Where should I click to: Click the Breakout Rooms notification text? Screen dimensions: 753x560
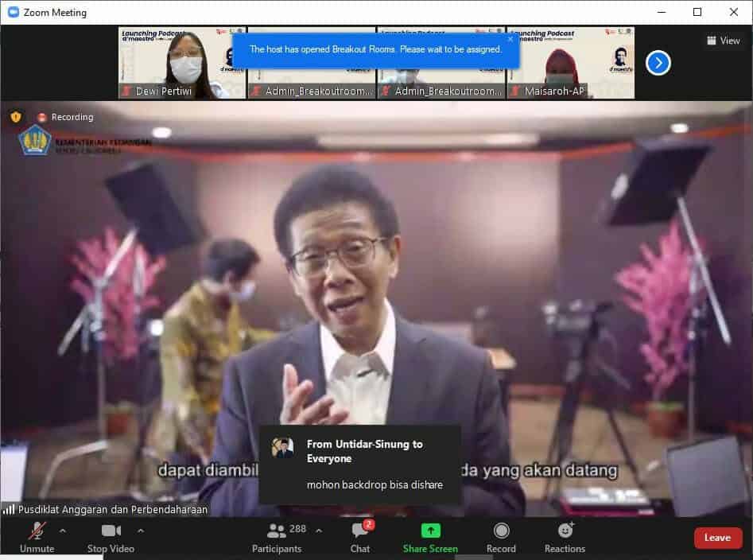point(375,49)
